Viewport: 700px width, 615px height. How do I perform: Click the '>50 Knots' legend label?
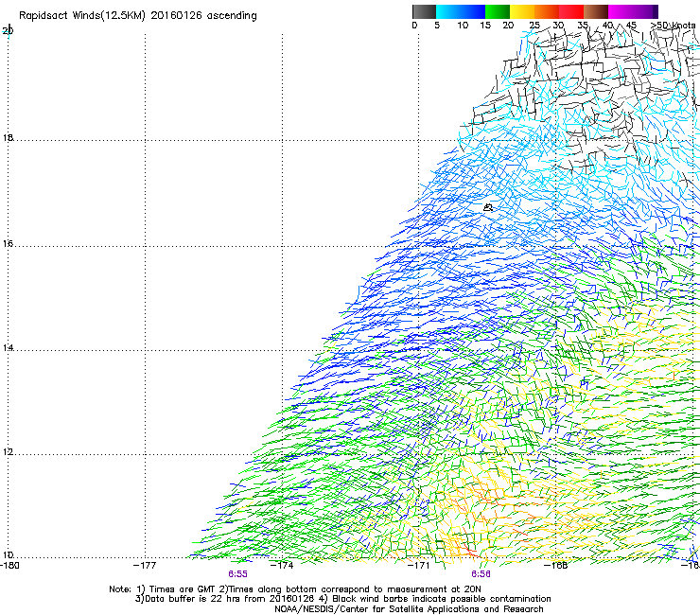click(x=673, y=26)
